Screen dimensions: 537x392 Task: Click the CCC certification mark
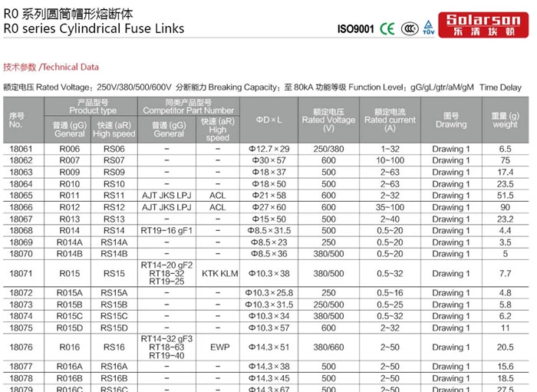[410, 29]
